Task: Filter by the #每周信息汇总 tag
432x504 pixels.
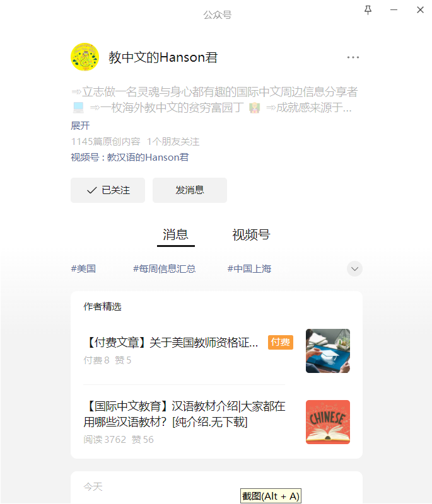Action: click(x=165, y=269)
